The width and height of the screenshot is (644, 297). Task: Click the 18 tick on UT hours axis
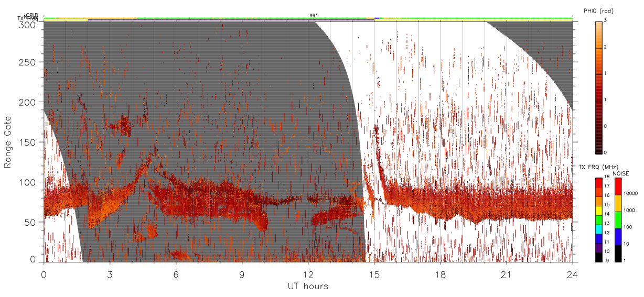tap(440, 274)
